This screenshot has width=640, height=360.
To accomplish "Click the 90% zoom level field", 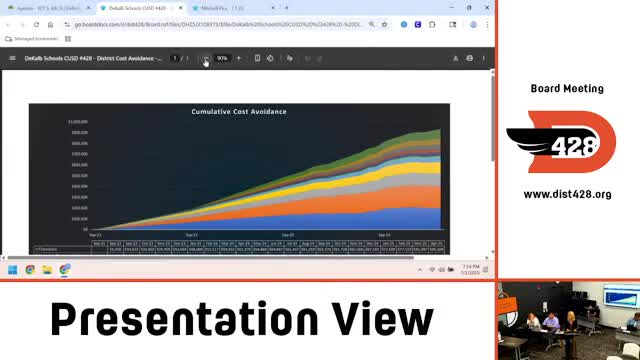I will [222, 58].
